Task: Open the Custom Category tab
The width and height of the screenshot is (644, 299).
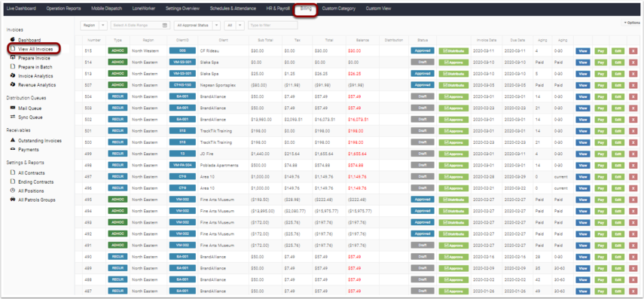Action: point(339,8)
